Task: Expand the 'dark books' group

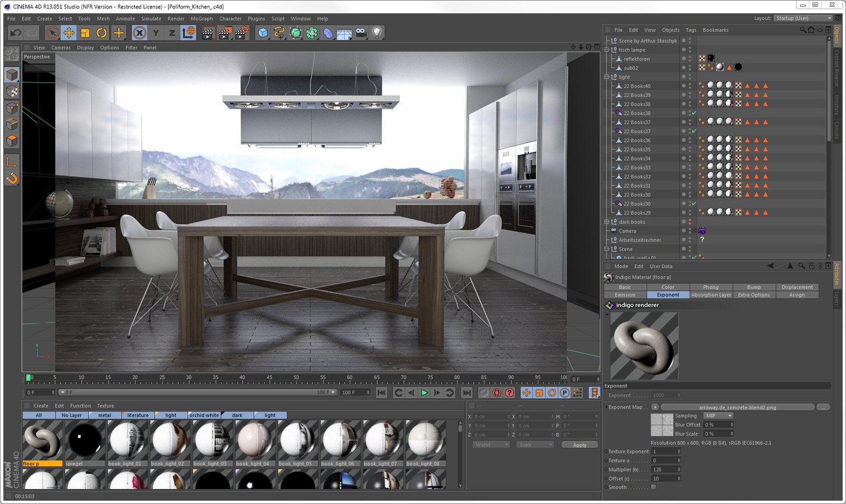Action: click(x=607, y=222)
